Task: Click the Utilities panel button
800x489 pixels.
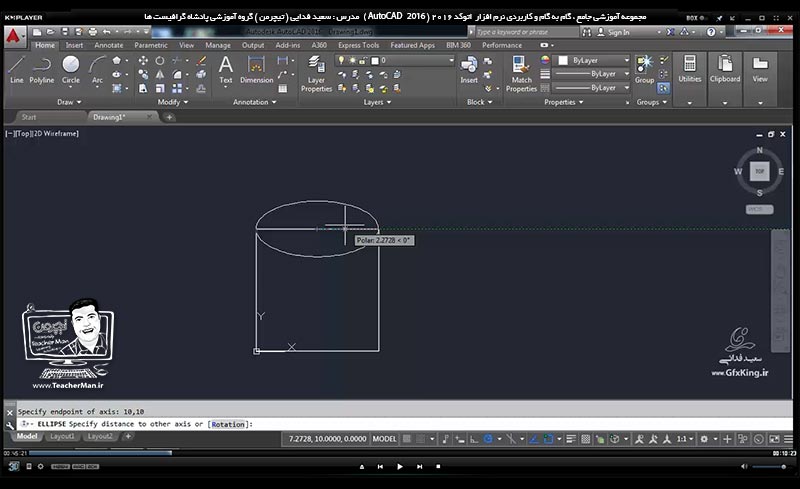Action: 689,70
